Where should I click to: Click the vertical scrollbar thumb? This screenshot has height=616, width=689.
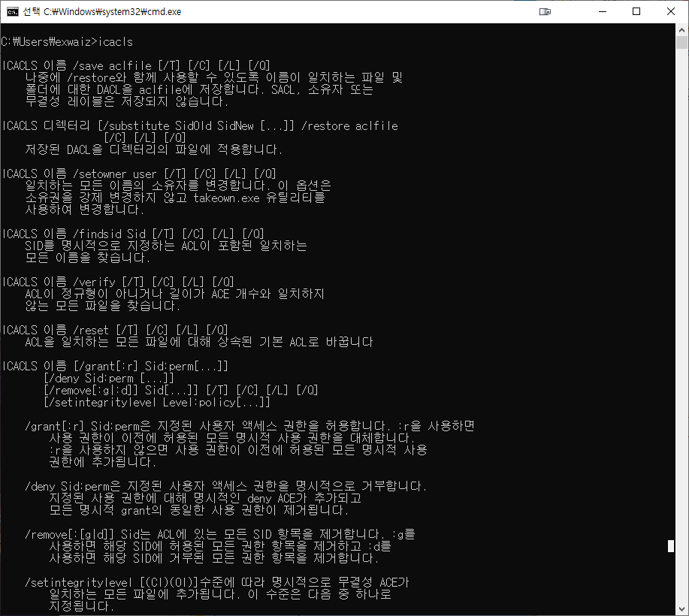681,43
